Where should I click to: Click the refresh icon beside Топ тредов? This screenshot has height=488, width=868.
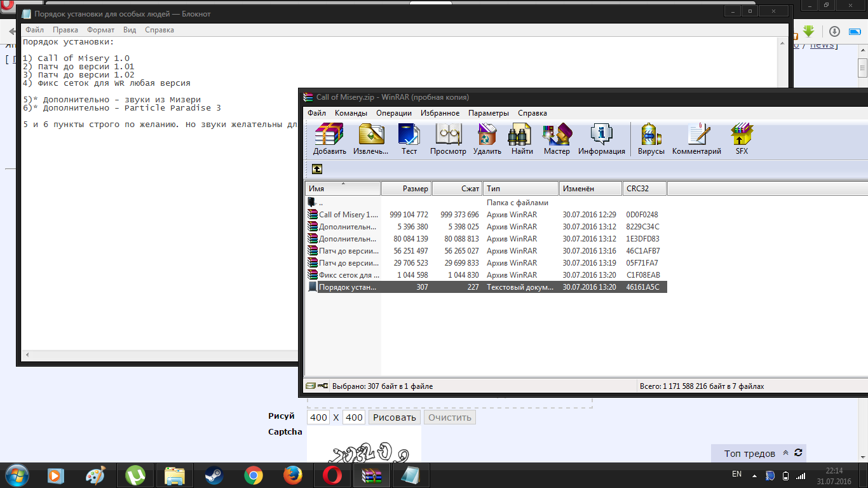coord(798,453)
